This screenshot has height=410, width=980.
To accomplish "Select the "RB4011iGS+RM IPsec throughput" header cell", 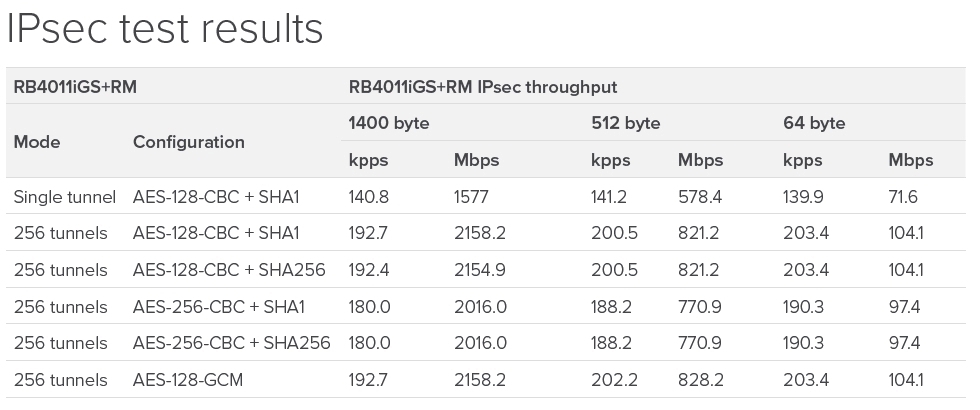I will 483,87.
